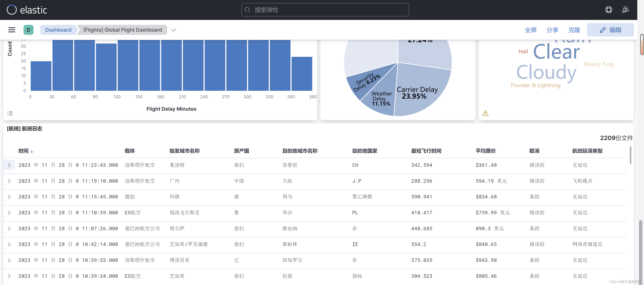This screenshot has height=285, width=644.
Task: Click the warning triangle in tag cloud panel
Action: pos(486,113)
